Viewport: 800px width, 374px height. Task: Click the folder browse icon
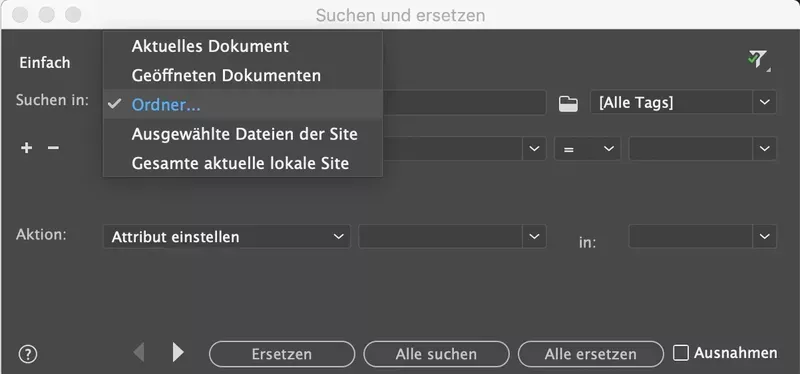[568, 104]
